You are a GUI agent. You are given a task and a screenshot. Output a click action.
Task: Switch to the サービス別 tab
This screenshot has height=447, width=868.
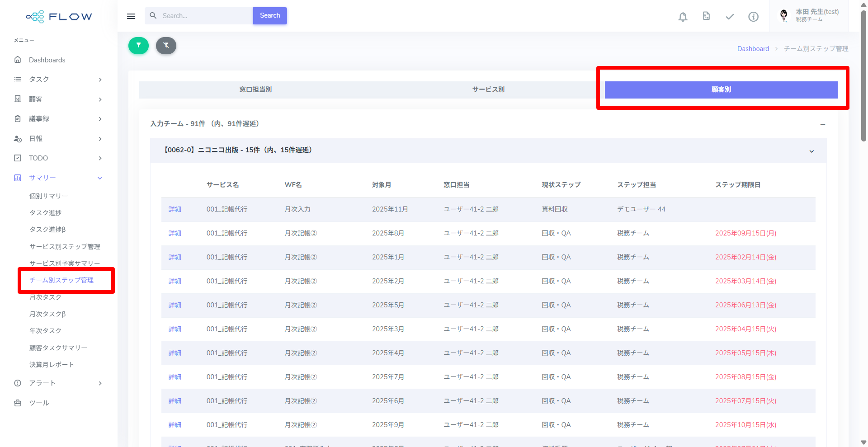pos(488,89)
